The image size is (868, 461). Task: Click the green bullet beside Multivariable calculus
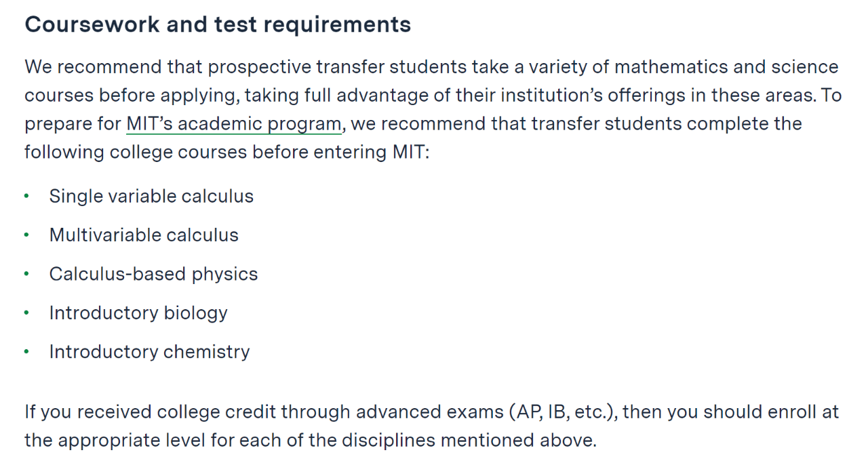tap(26, 236)
